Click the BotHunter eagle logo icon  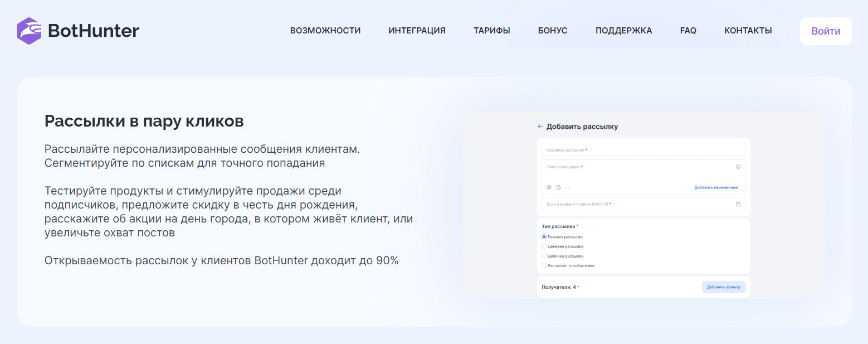tap(29, 31)
